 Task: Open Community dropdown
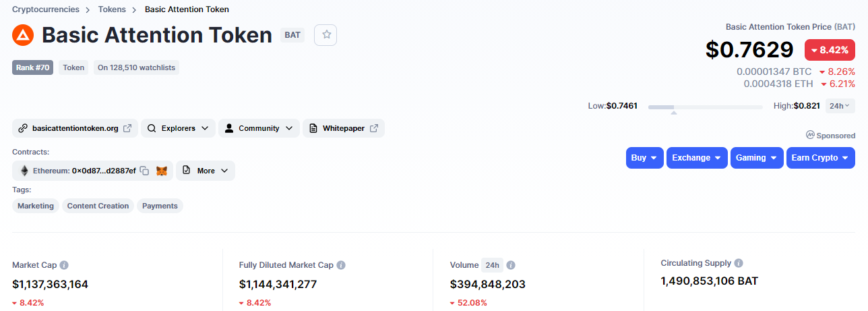(259, 128)
